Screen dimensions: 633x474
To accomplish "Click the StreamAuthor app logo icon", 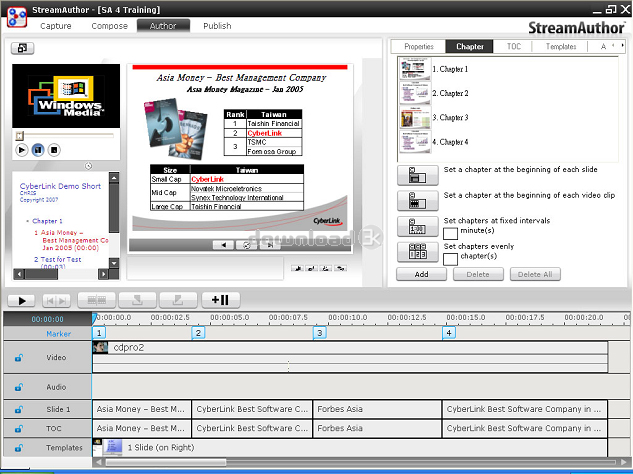I will tap(17, 17).
